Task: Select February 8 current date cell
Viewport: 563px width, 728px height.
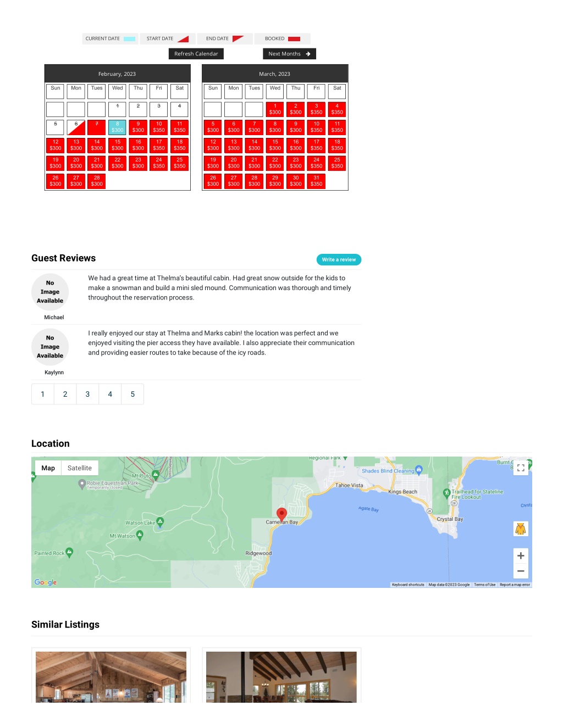Action: coord(118,127)
